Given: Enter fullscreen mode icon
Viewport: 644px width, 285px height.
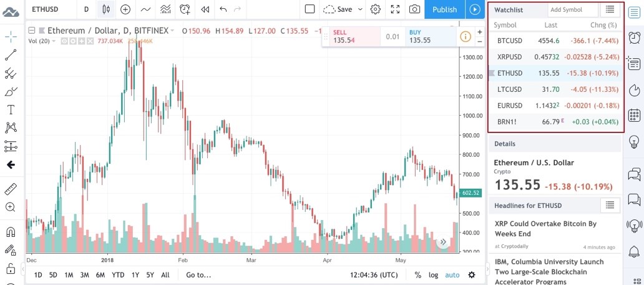Looking at the screenshot, I should coord(395,9).
